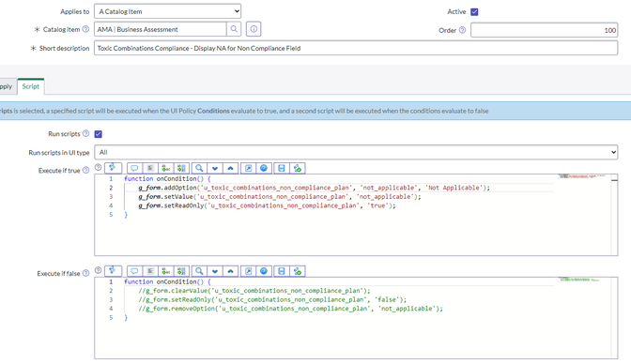
Task: Show help for Catalog item field
Action: (85, 29)
